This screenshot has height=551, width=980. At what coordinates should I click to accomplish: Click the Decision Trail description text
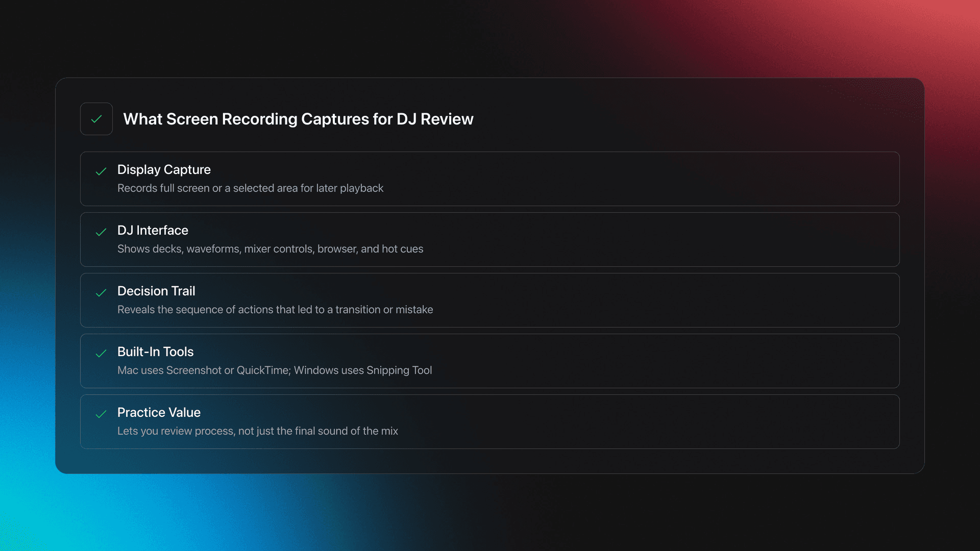click(x=275, y=309)
